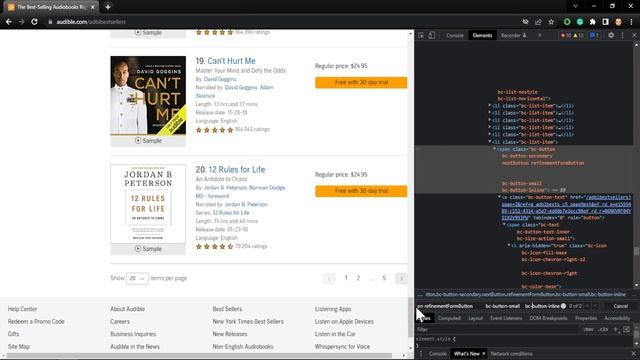Open the browser side panel icon
640x360 pixels.
606,22
